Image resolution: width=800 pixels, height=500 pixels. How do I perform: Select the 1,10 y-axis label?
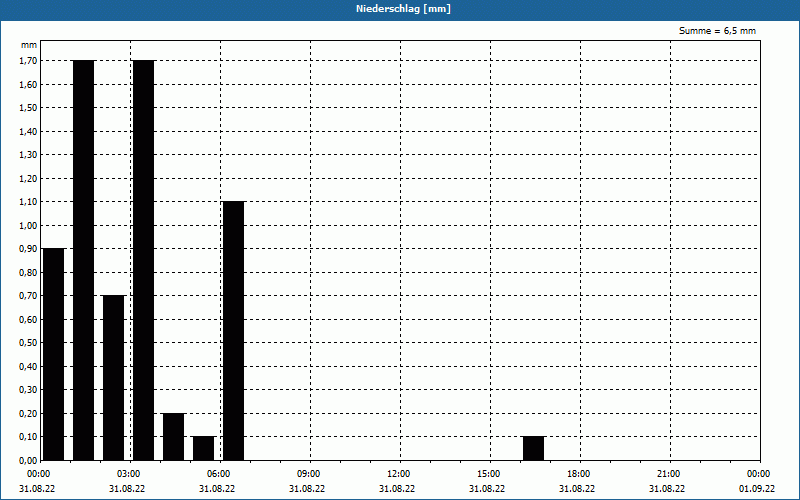click(28, 202)
